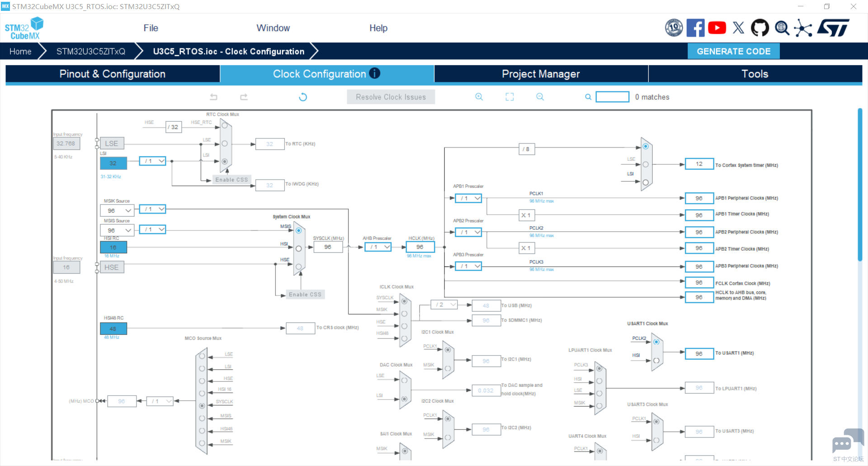This screenshot has height=466, width=868.
Task: Open the AHB Prescaler dropdown
Action: tap(378, 247)
